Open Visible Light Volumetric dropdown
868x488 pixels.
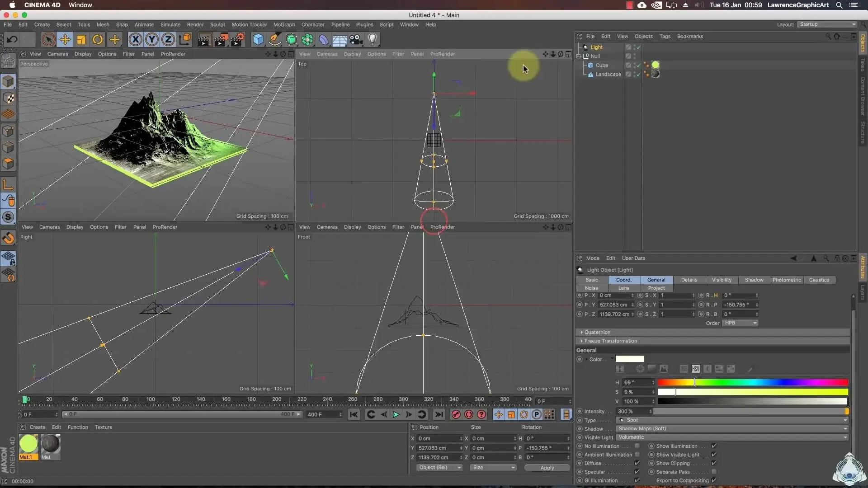pyautogui.click(x=732, y=437)
